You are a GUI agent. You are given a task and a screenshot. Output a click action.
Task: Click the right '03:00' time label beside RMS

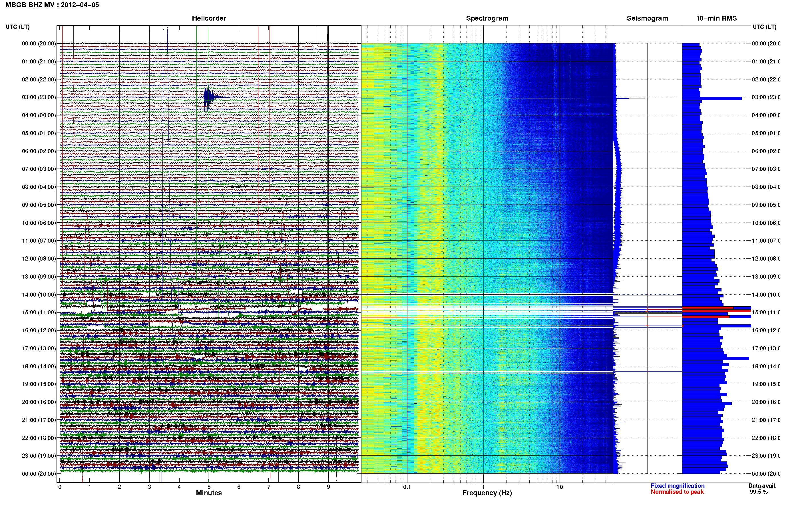pyautogui.click(x=765, y=97)
